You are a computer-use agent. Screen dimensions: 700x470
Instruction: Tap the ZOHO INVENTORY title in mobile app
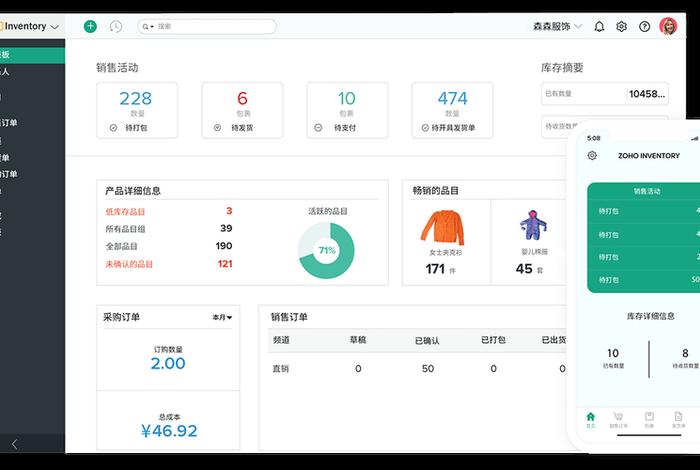tap(649, 156)
